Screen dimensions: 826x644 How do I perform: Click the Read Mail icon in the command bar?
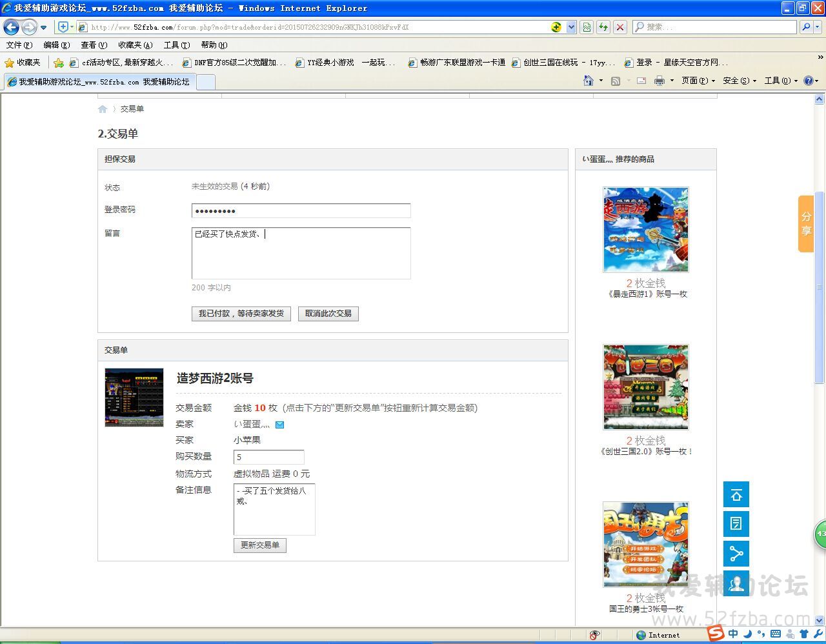[641, 81]
